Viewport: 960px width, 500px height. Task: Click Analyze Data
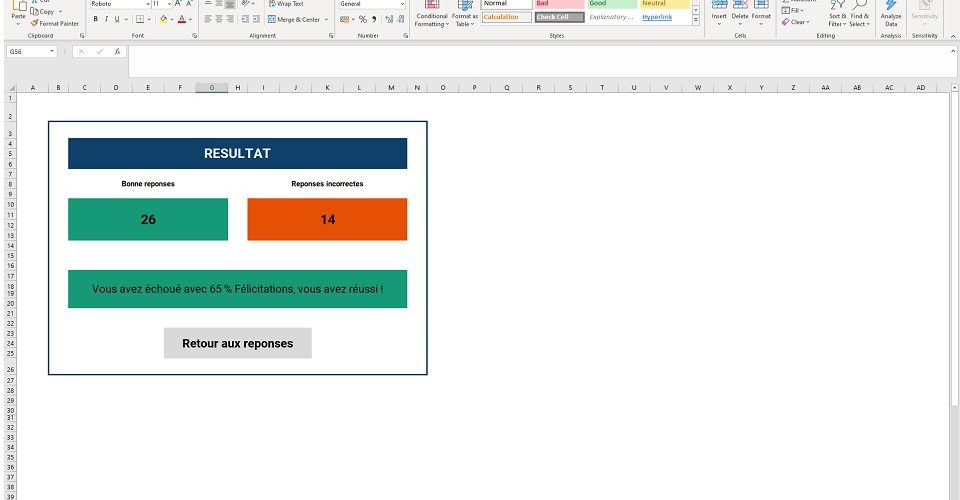click(x=891, y=15)
